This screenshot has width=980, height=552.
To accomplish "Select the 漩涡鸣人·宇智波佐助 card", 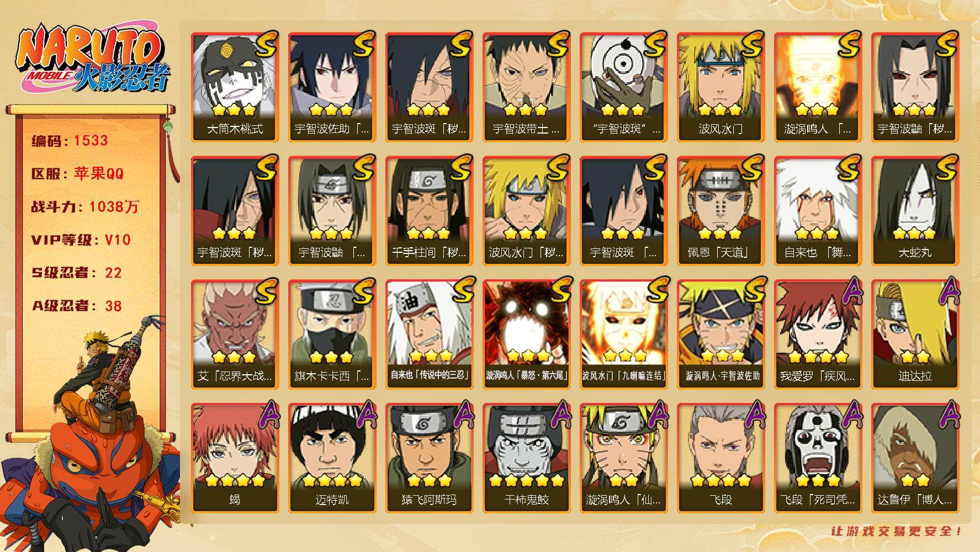I will pyautogui.click(x=721, y=335).
